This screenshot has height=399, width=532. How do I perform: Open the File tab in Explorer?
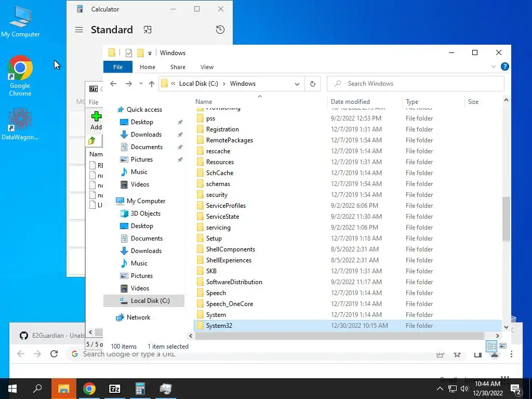point(118,67)
